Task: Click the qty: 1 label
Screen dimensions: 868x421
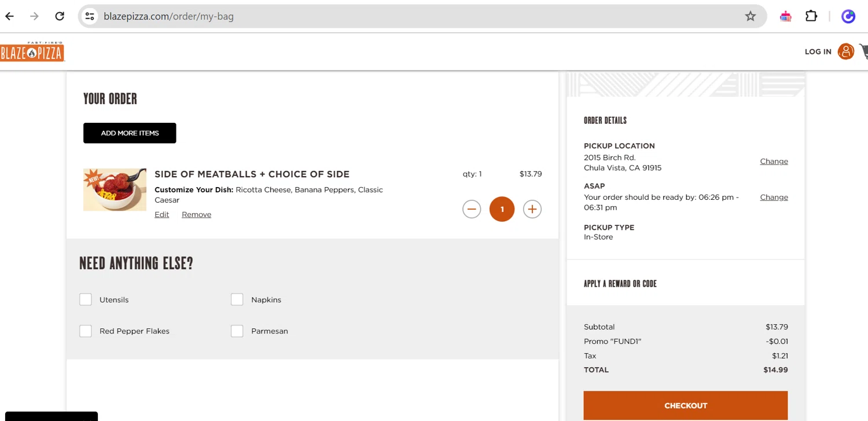Action: [x=472, y=174]
